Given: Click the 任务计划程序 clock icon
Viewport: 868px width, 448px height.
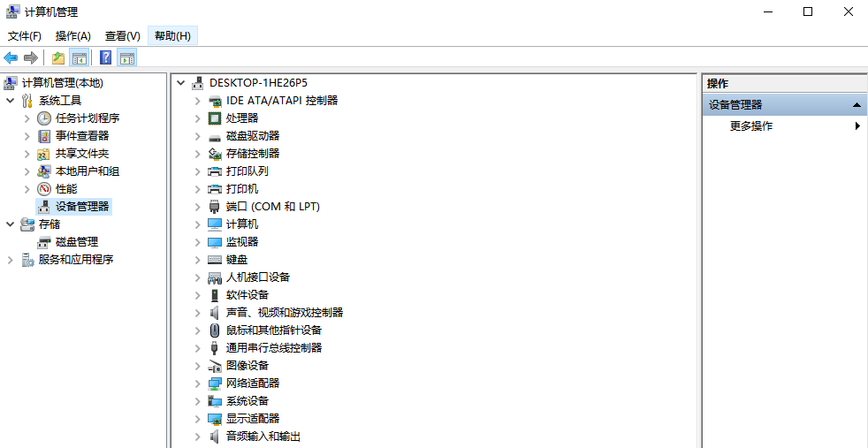Looking at the screenshot, I should pos(44,118).
